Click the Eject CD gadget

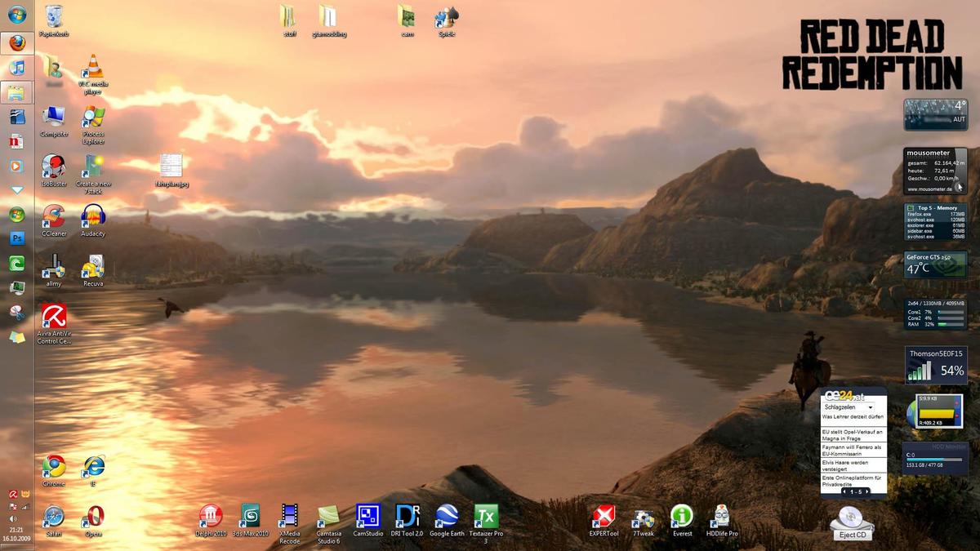pyautogui.click(x=852, y=522)
